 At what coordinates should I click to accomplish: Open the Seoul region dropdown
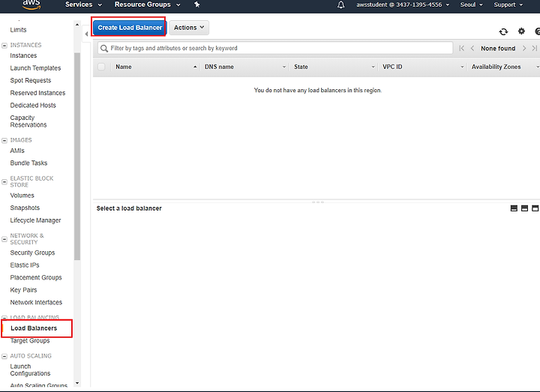[x=472, y=4]
